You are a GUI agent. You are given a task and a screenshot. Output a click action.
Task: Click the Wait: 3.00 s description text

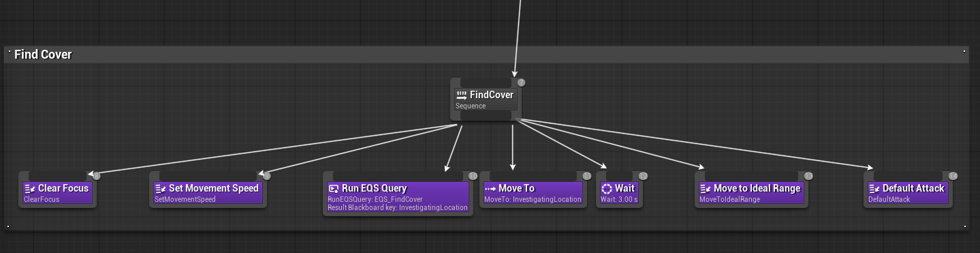(x=619, y=200)
